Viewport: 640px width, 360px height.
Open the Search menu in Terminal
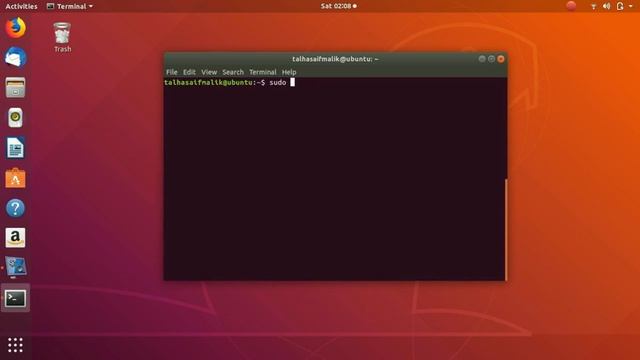(x=233, y=72)
